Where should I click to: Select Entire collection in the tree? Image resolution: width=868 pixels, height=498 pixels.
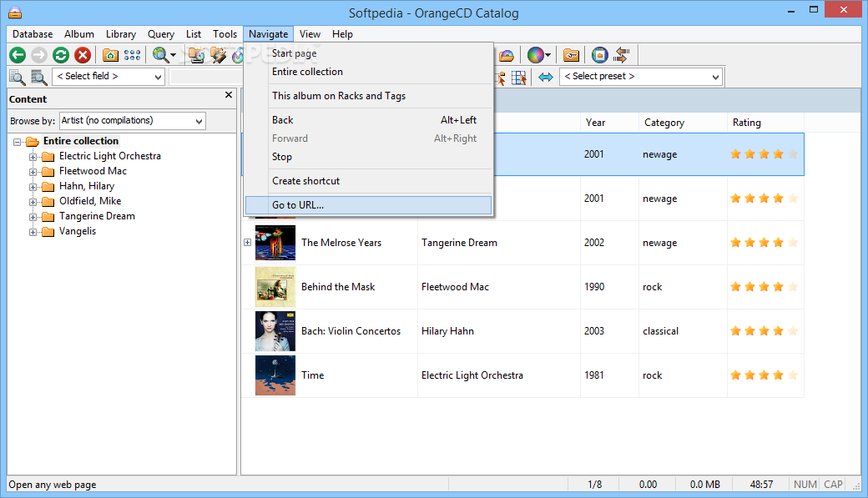81,140
